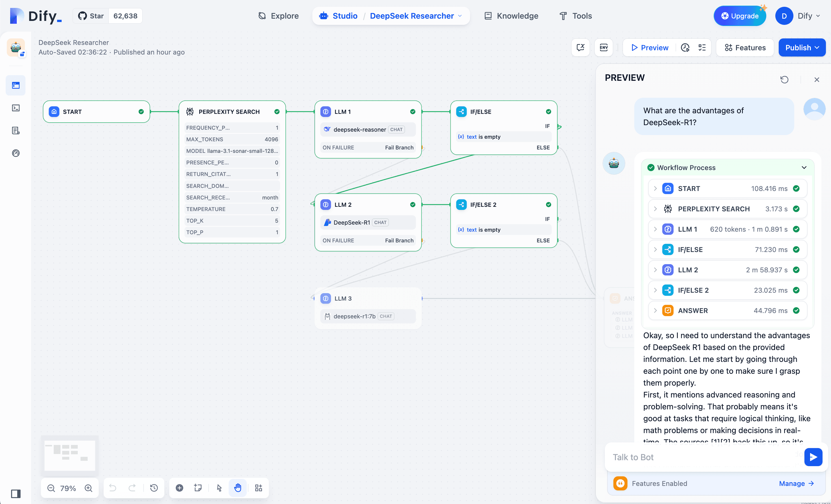Click the add node plus icon
Image resolution: width=831 pixels, height=504 pixels.
179,488
